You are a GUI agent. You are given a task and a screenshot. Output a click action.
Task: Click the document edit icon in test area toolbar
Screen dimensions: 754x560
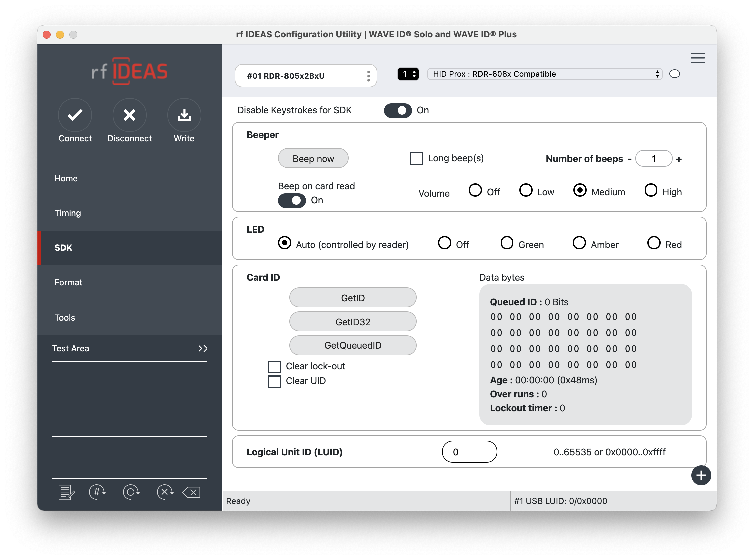point(67,492)
